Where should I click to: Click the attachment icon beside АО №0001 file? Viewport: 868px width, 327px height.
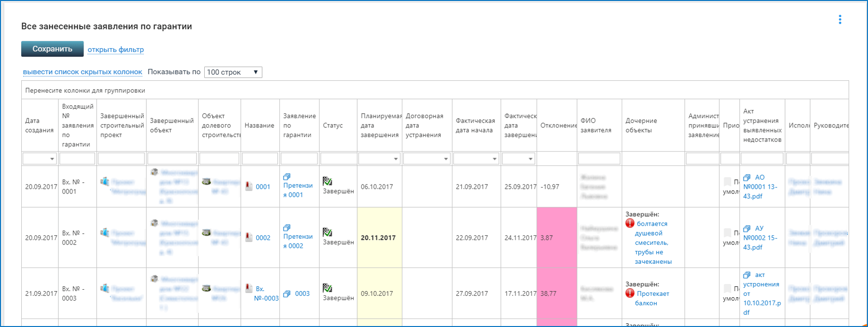pyautogui.click(x=747, y=178)
